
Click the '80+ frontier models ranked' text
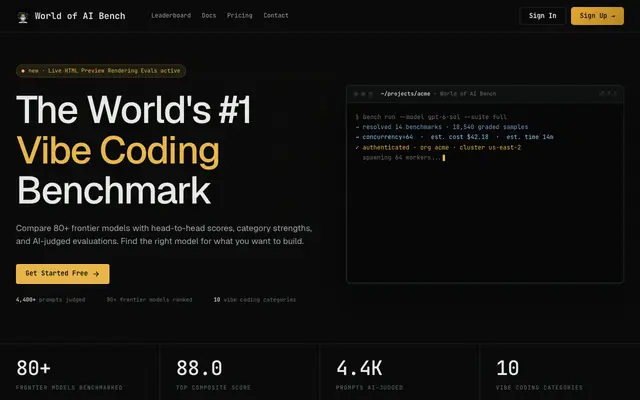click(x=149, y=300)
